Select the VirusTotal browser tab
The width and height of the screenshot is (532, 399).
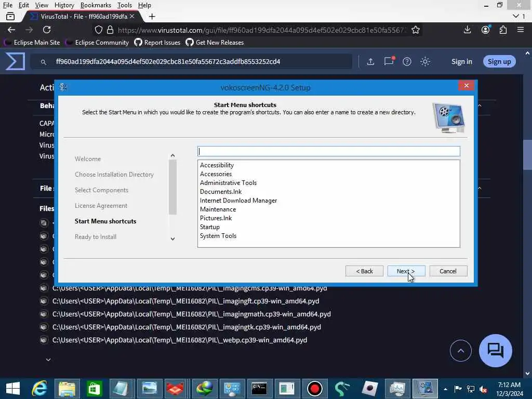(x=82, y=16)
